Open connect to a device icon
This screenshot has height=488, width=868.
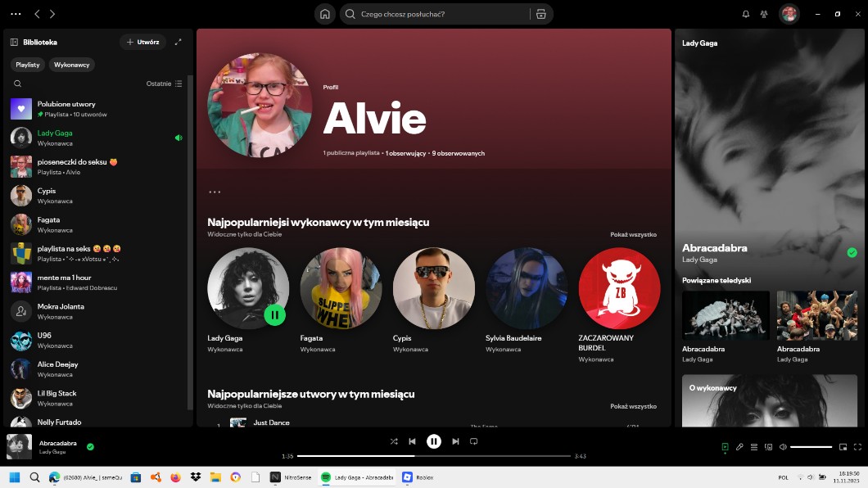(x=768, y=447)
